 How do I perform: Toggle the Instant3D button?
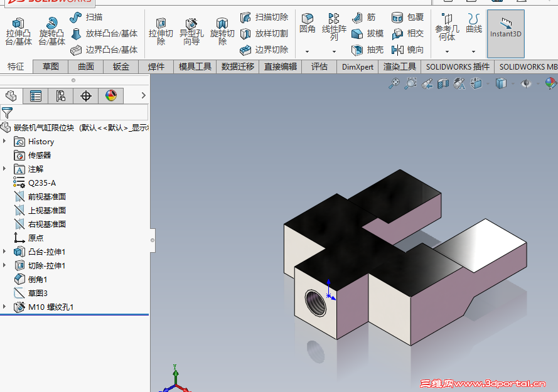point(506,34)
